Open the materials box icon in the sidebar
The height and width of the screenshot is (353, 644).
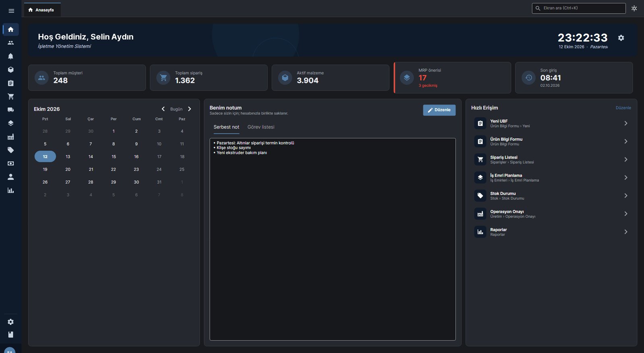point(11,70)
